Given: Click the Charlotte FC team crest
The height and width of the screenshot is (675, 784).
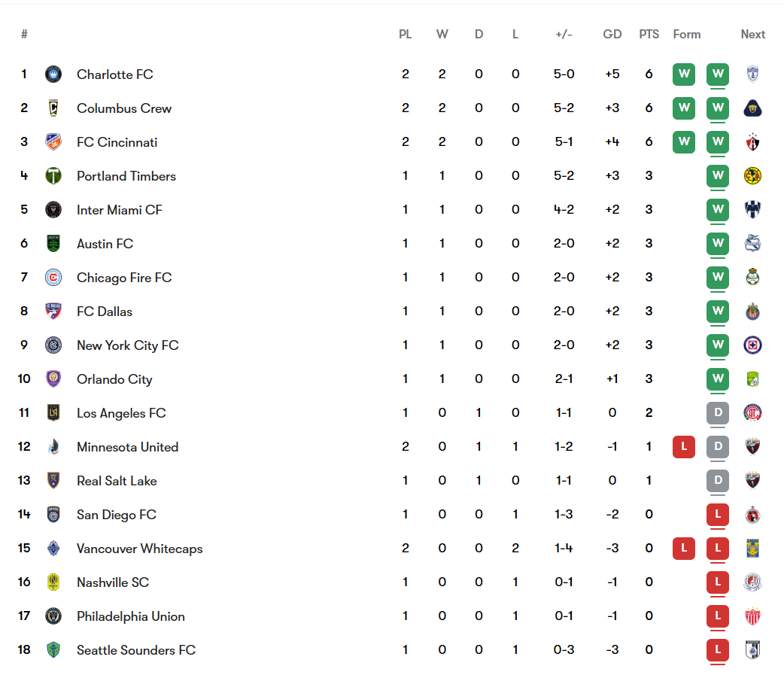Looking at the screenshot, I should click(53, 74).
